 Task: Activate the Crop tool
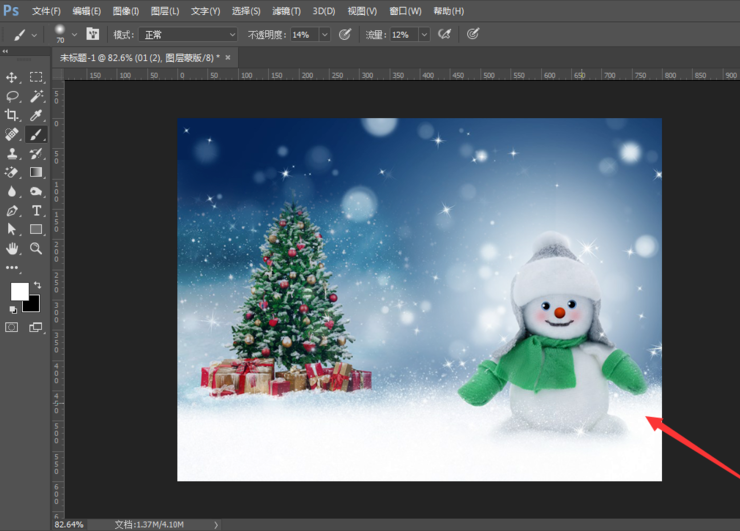tap(12, 115)
